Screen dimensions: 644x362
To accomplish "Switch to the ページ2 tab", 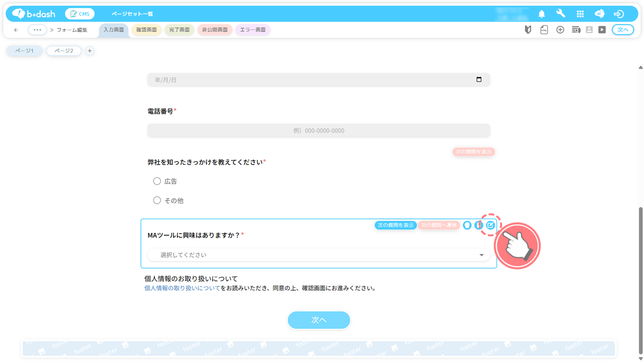I will (x=64, y=51).
